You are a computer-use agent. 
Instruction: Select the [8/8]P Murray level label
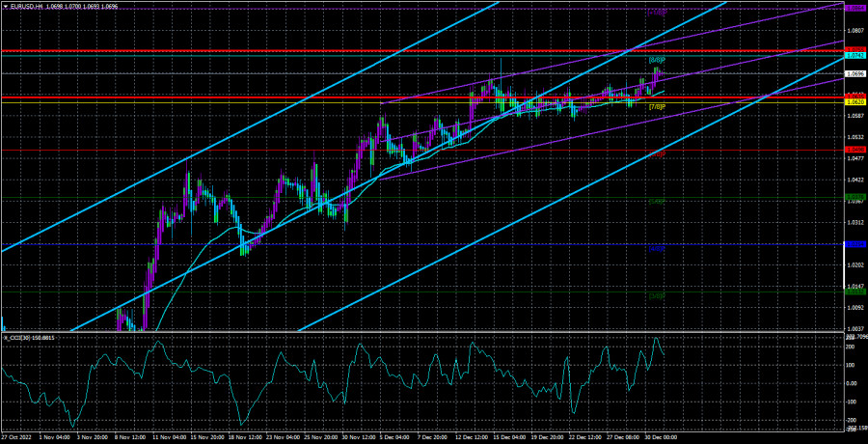tap(657, 60)
